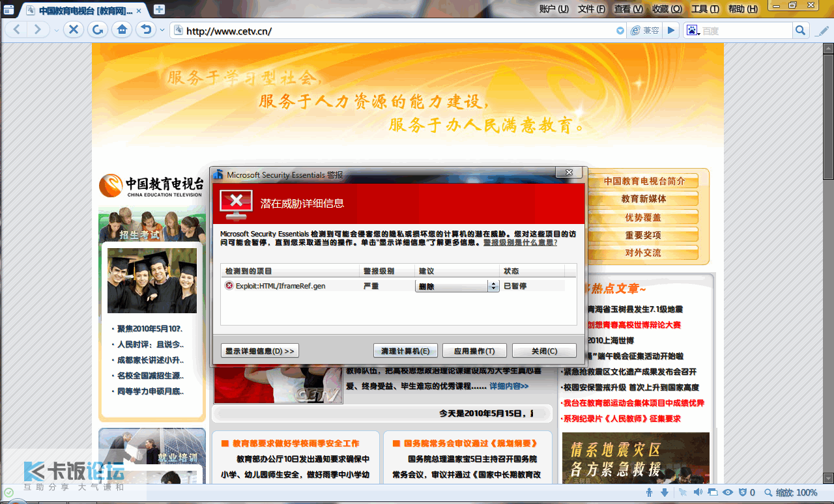Open 紧急抢救震区文化遗产成果发布会召开 link

[x=630, y=372]
